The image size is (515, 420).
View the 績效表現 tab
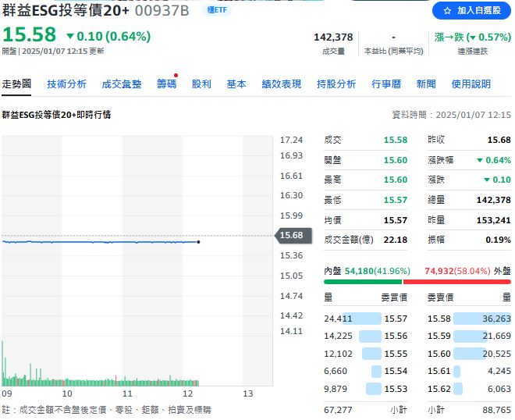pyautogui.click(x=282, y=84)
